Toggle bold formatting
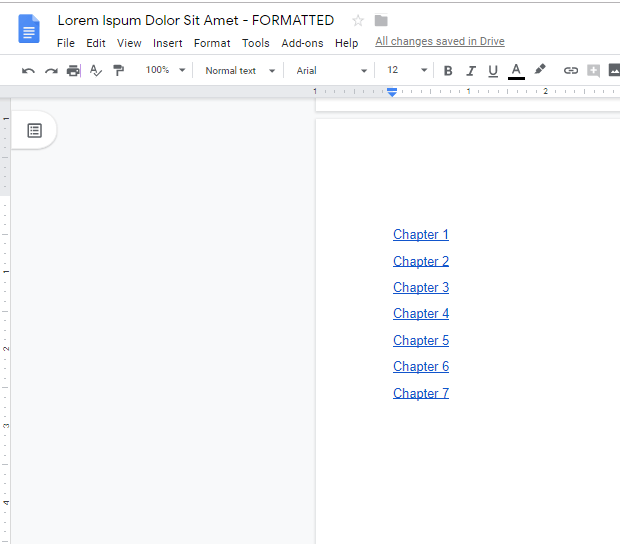 (448, 71)
